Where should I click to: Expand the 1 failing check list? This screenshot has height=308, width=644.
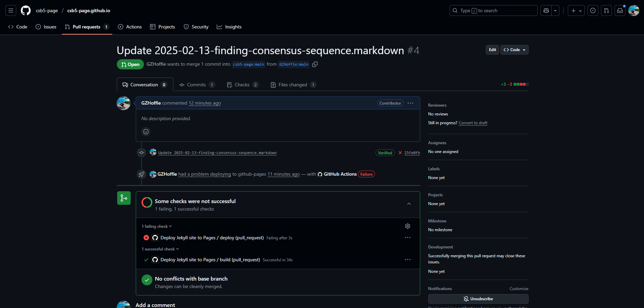click(157, 226)
